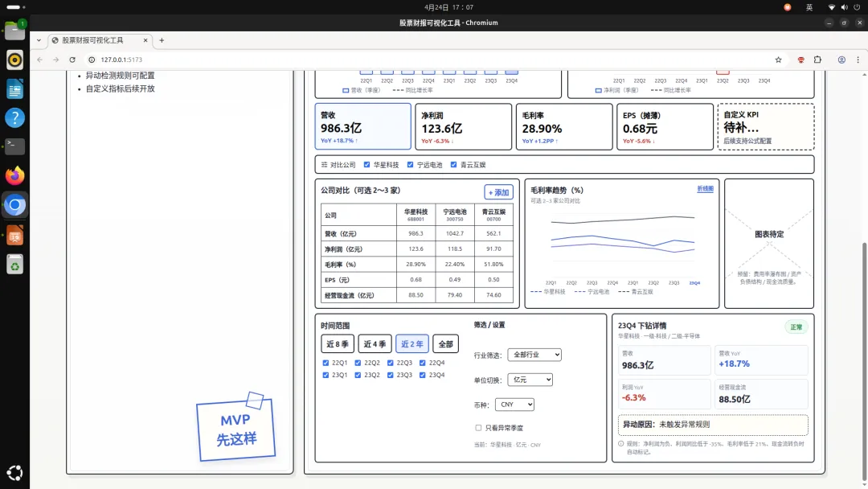Open the Help icon in the dock

click(15, 117)
